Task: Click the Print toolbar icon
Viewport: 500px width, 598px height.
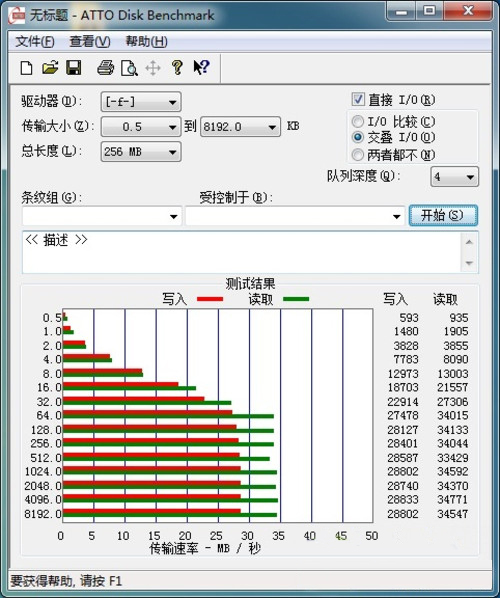Action: 106,68
